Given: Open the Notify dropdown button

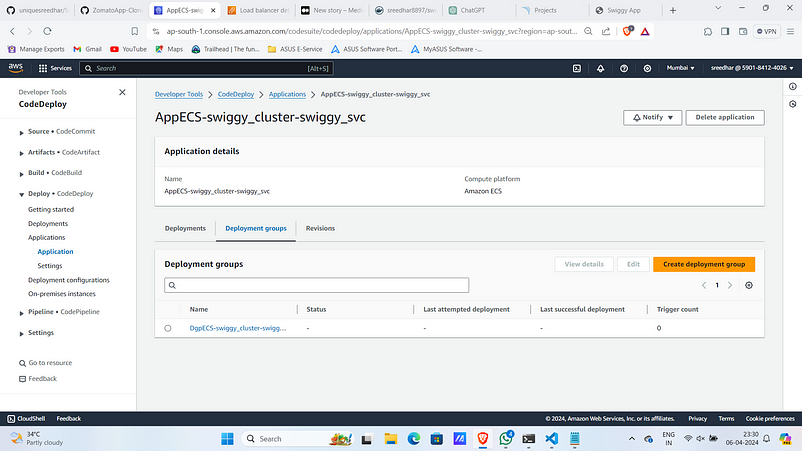Looking at the screenshot, I should [652, 118].
